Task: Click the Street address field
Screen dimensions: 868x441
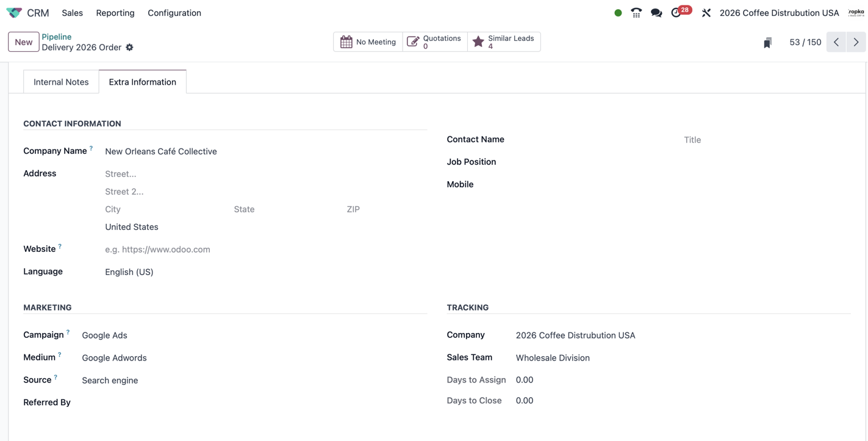Action: [x=265, y=174]
